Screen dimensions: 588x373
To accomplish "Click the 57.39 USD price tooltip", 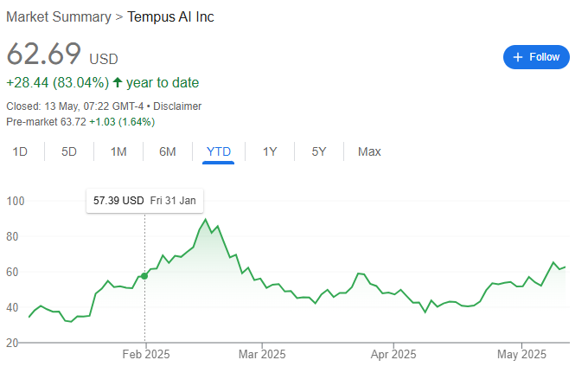I will click(144, 201).
